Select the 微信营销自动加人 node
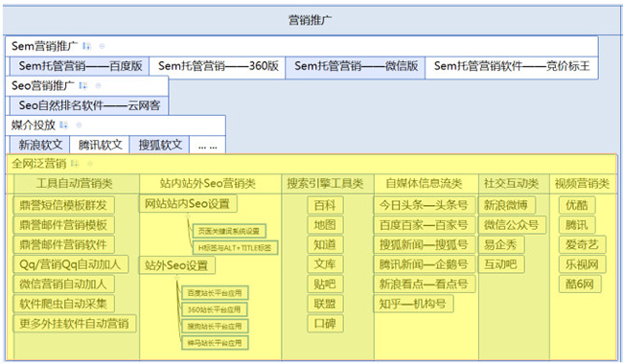The image size is (623, 364). 63,284
